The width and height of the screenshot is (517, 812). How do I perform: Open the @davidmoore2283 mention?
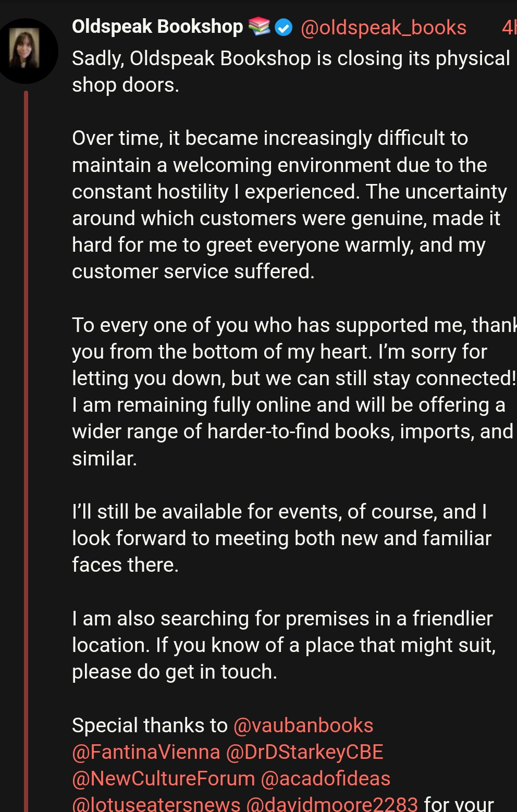pyautogui.click(x=332, y=803)
